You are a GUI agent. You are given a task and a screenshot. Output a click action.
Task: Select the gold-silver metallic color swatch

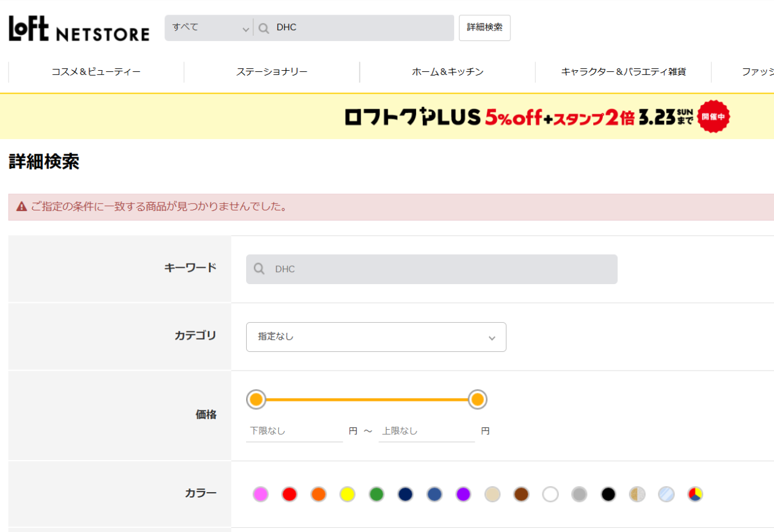click(x=637, y=495)
